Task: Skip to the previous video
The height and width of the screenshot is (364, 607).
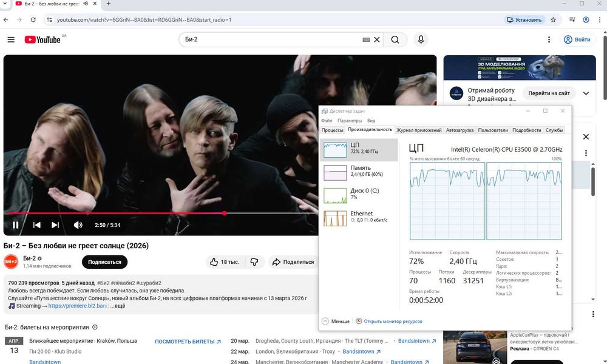Action: (x=37, y=224)
